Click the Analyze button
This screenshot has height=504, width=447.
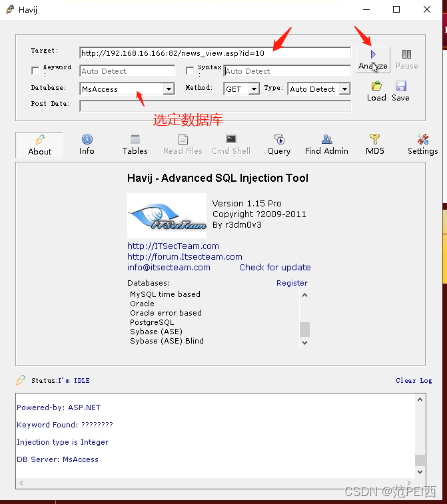point(373,60)
